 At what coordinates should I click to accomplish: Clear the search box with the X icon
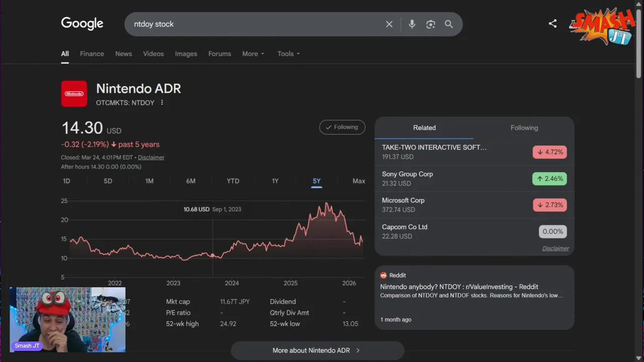click(389, 24)
